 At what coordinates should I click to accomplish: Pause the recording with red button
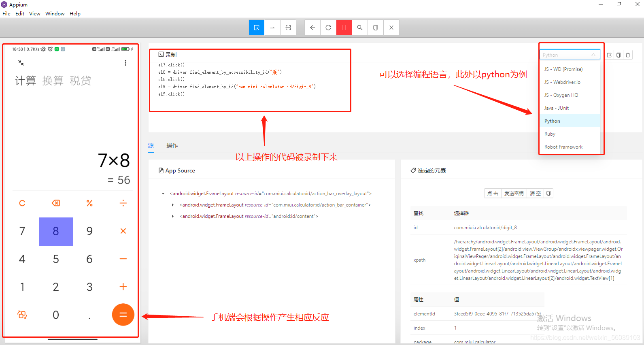point(344,28)
